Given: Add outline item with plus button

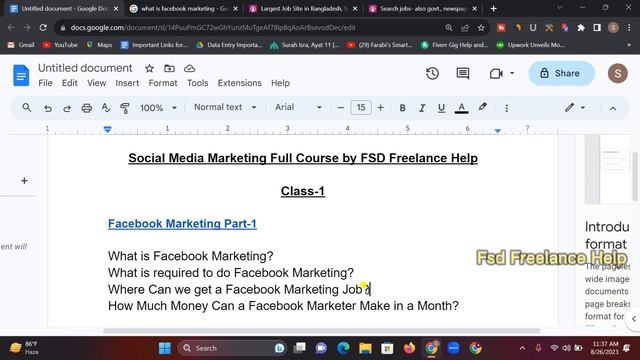Looking at the screenshot, I should click(x=24, y=180).
